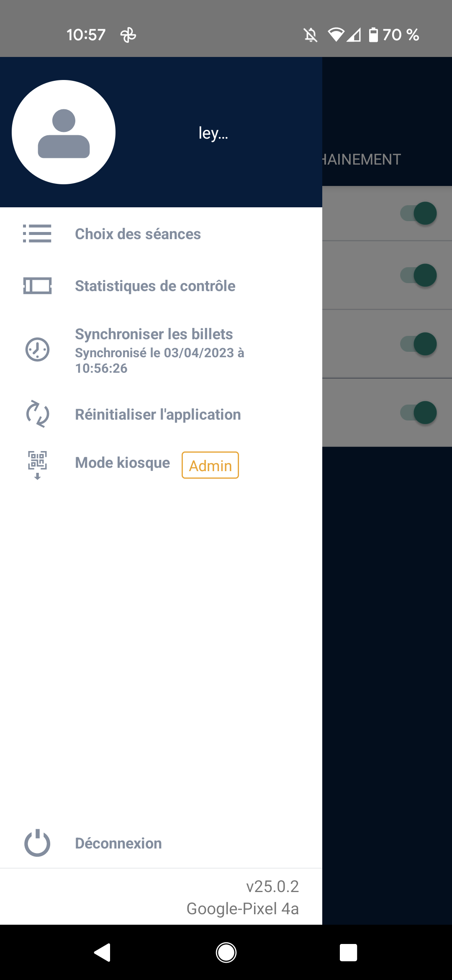
Task: Toggle the first green switch
Action: pos(419,213)
